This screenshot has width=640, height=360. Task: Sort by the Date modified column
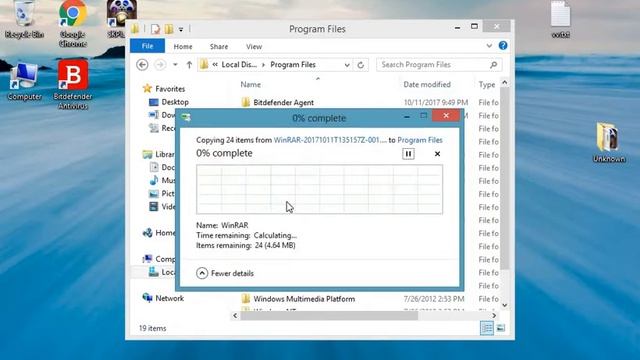point(427,84)
